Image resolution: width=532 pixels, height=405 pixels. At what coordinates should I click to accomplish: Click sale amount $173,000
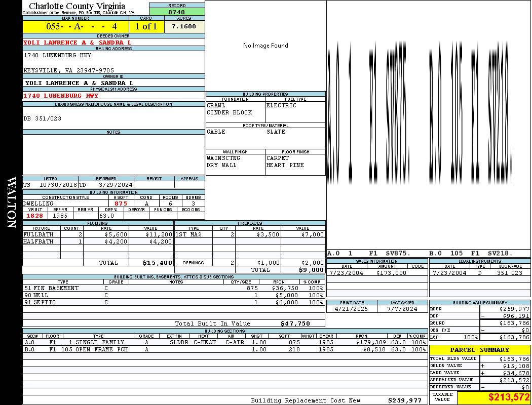(x=391, y=273)
